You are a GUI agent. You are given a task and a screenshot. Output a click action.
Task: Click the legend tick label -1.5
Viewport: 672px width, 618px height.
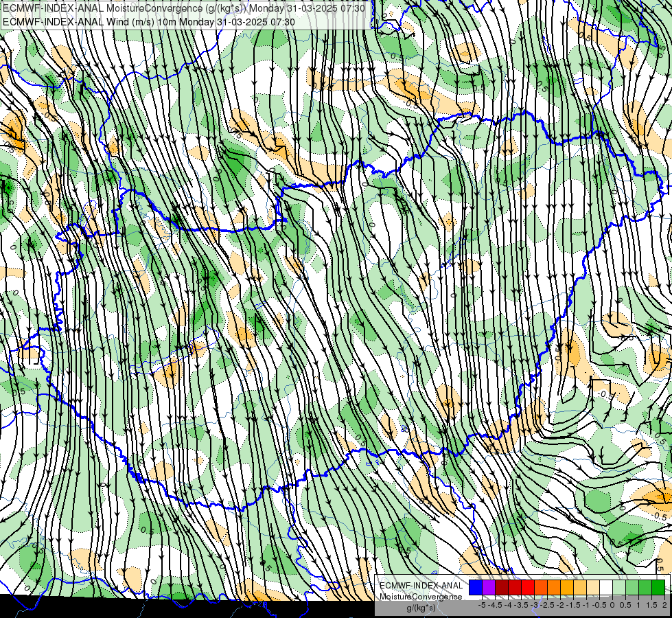point(573,605)
